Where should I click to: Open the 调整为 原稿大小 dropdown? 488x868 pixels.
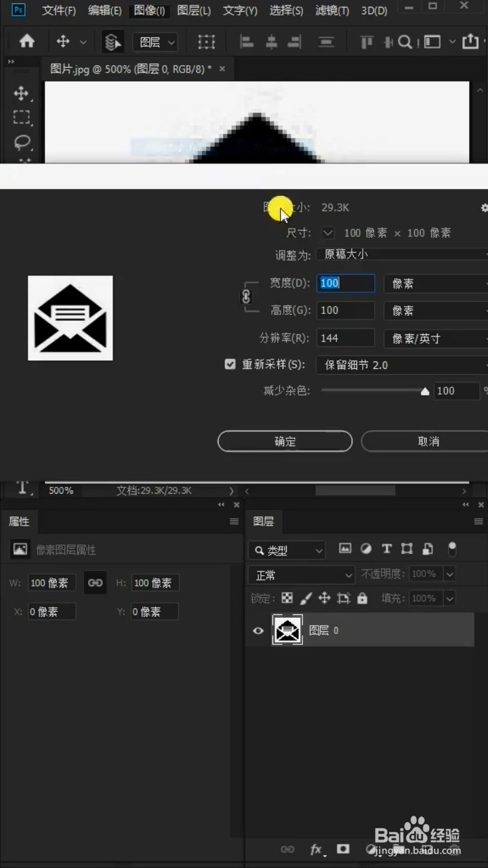click(x=402, y=254)
